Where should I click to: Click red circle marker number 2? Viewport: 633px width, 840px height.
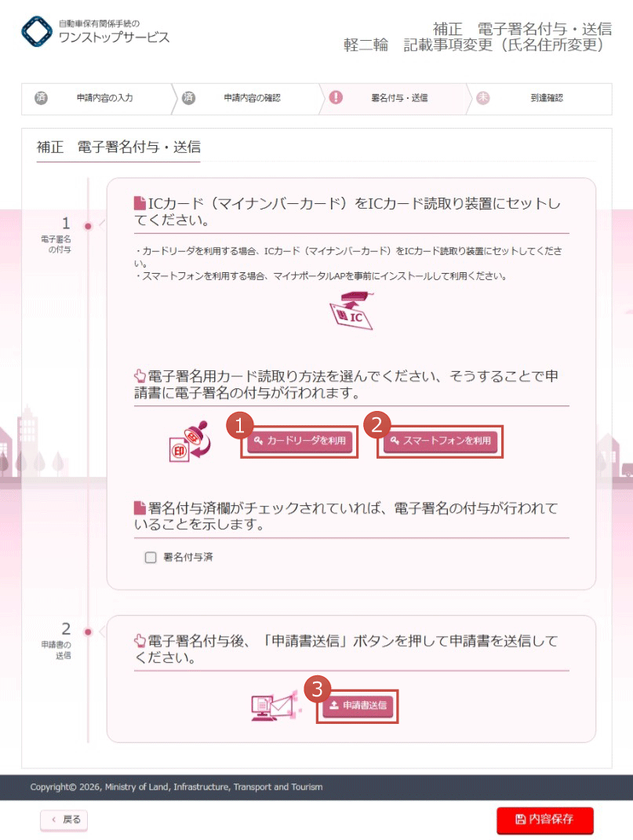click(377, 425)
